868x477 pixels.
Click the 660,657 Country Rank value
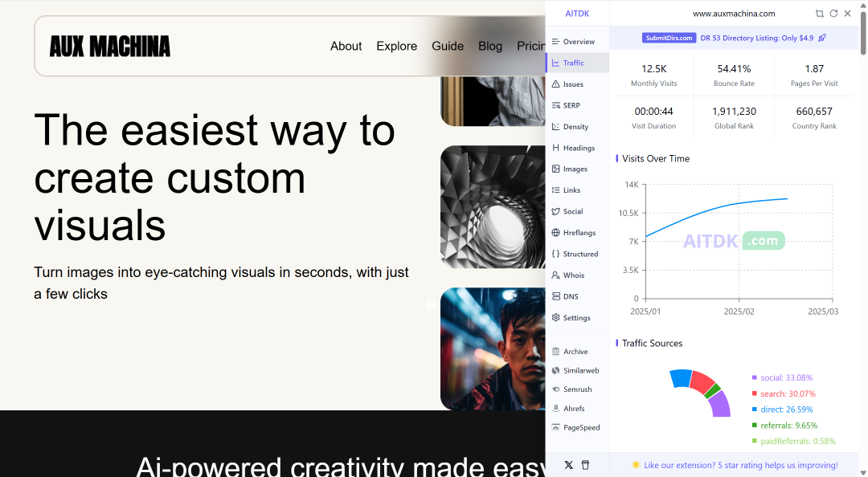tap(814, 112)
